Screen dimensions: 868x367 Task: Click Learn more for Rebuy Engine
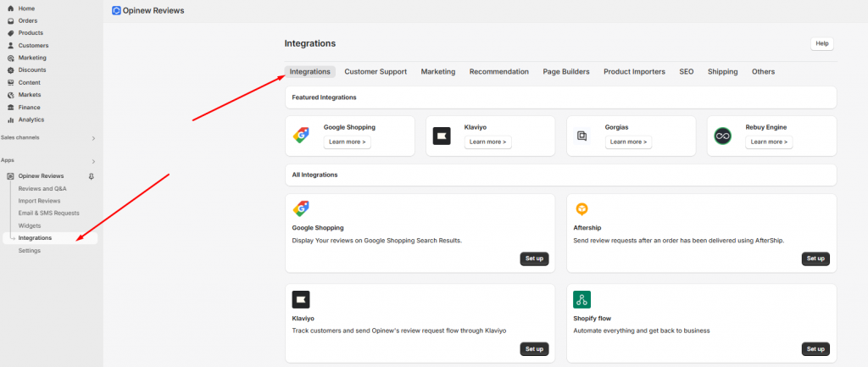(x=769, y=142)
